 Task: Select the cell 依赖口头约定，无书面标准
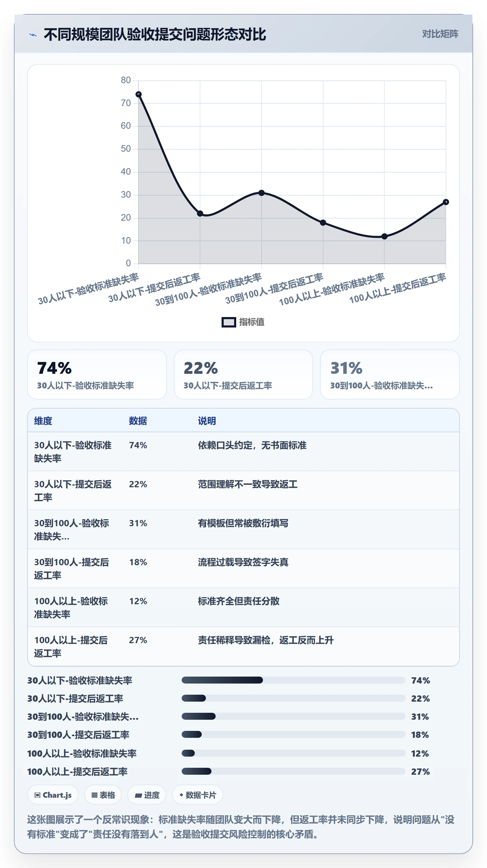click(x=252, y=445)
